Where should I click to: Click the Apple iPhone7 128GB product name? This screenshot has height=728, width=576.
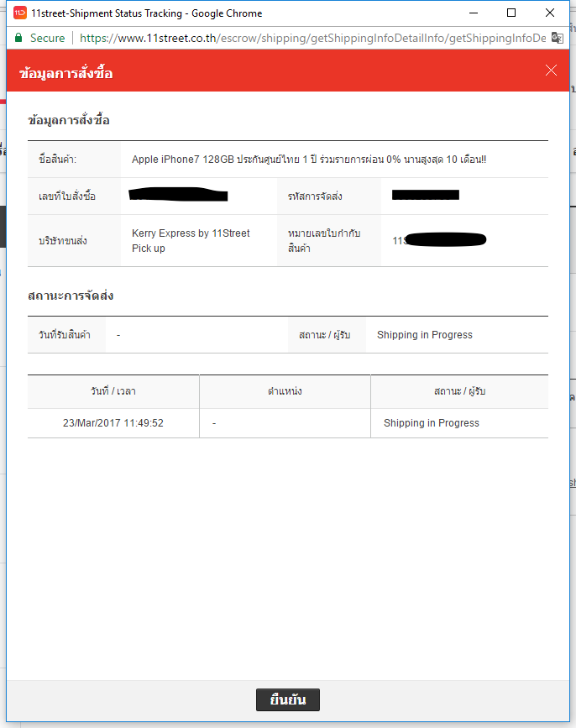click(309, 160)
